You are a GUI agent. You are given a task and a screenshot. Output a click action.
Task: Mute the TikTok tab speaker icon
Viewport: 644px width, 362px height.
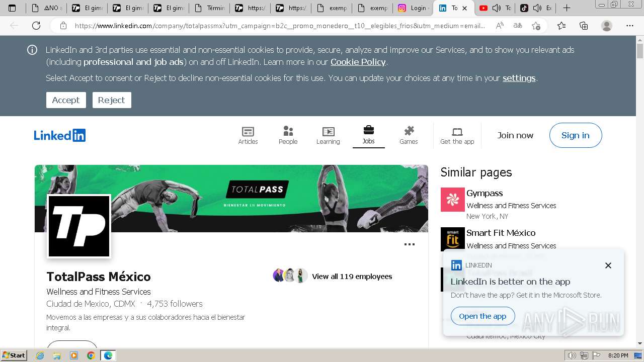tap(537, 8)
